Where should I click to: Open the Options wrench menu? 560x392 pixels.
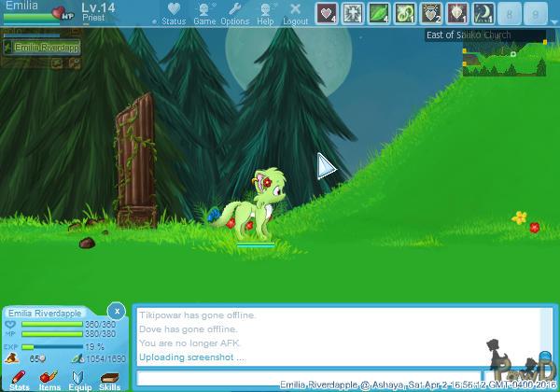click(x=234, y=13)
